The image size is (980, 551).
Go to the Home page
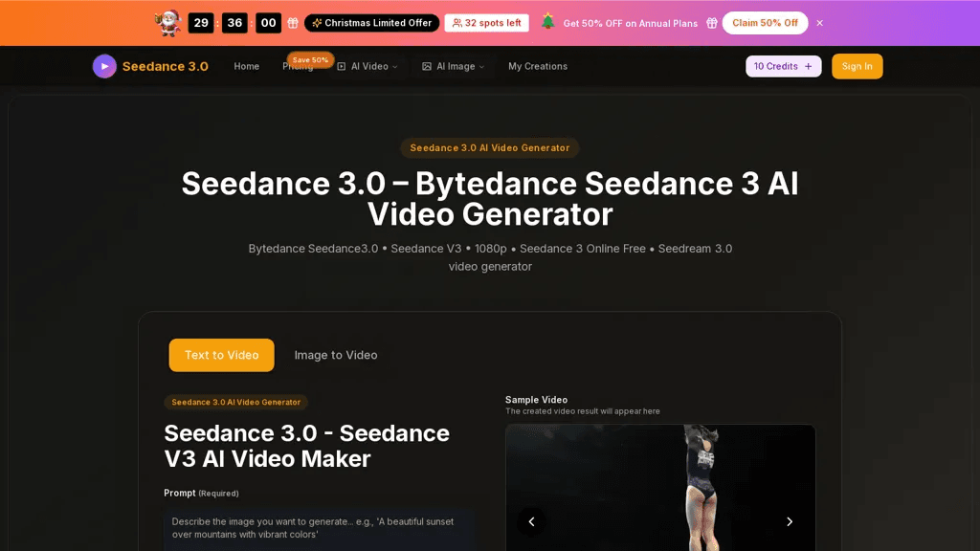tap(246, 66)
